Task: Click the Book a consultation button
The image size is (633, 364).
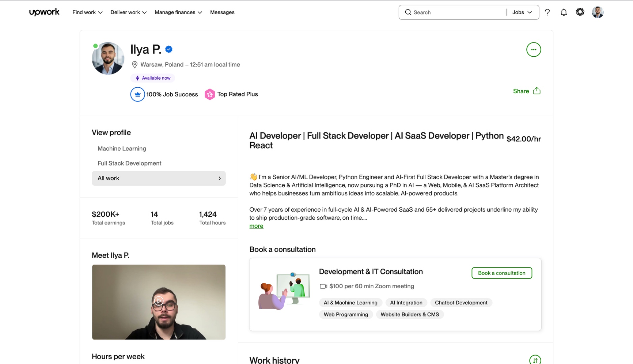Action: [501, 273]
